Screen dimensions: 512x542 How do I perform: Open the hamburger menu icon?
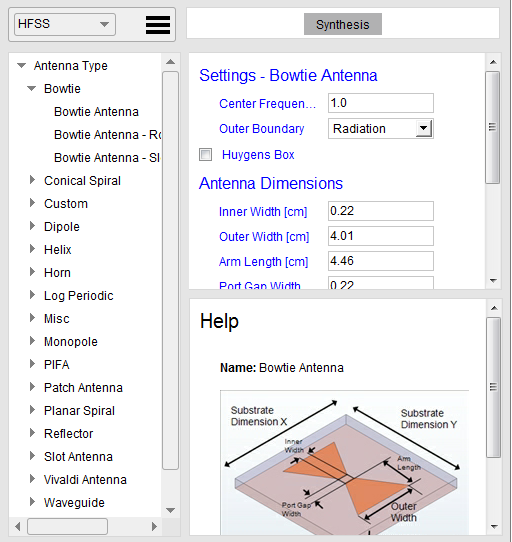tap(158, 25)
